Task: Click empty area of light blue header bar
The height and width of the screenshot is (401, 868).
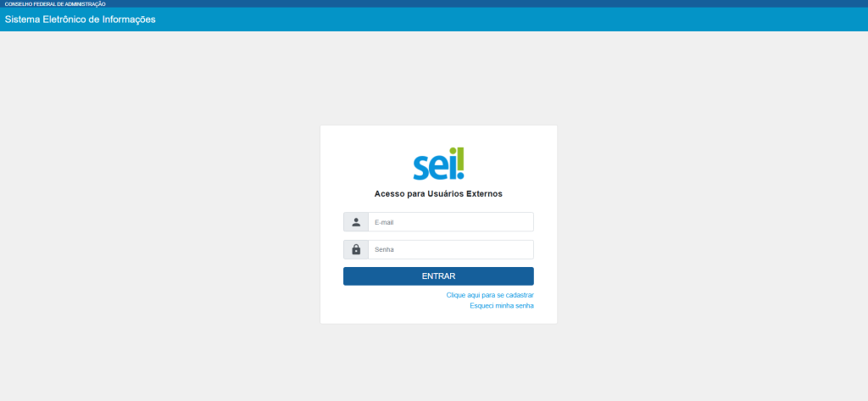Action: pos(498,19)
